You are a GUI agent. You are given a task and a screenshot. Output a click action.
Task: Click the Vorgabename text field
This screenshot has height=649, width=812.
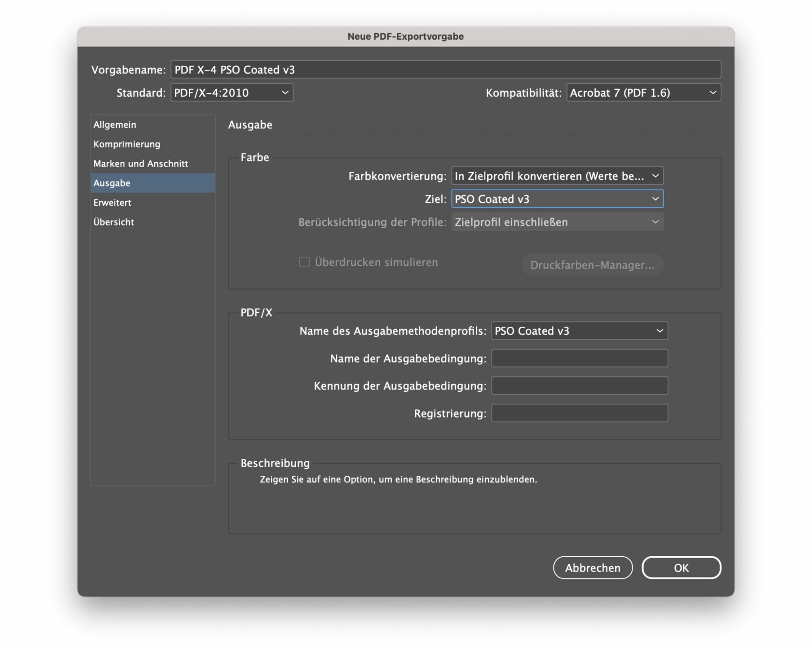(446, 69)
